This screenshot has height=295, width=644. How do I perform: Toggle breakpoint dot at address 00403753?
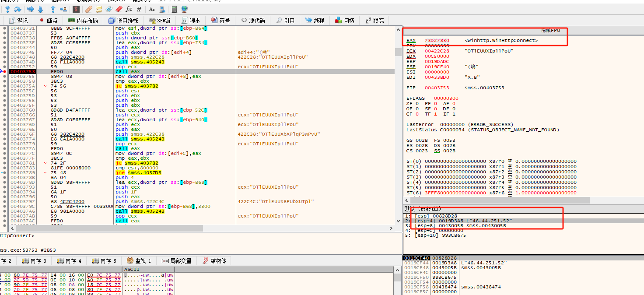click(4, 71)
